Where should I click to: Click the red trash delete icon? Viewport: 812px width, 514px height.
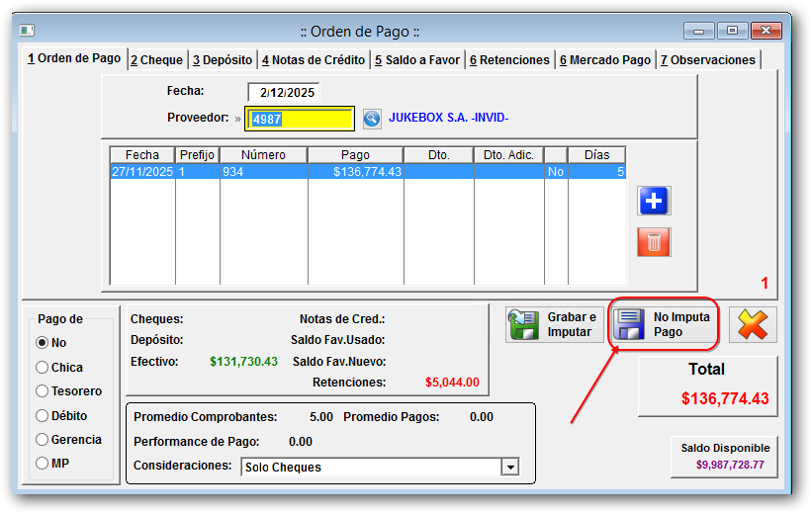click(654, 241)
